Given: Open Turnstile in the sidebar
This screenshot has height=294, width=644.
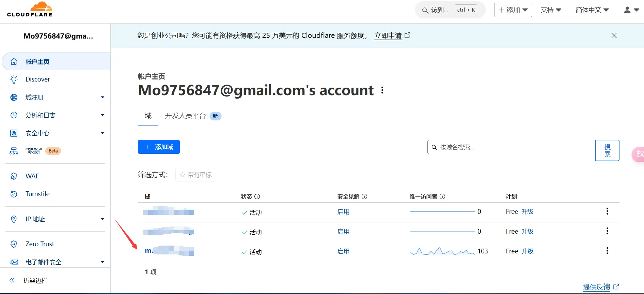Looking at the screenshot, I should tap(37, 194).
